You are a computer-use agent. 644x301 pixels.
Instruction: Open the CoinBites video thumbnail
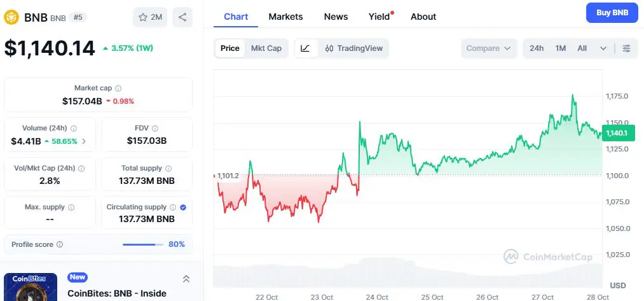[31, 288]
